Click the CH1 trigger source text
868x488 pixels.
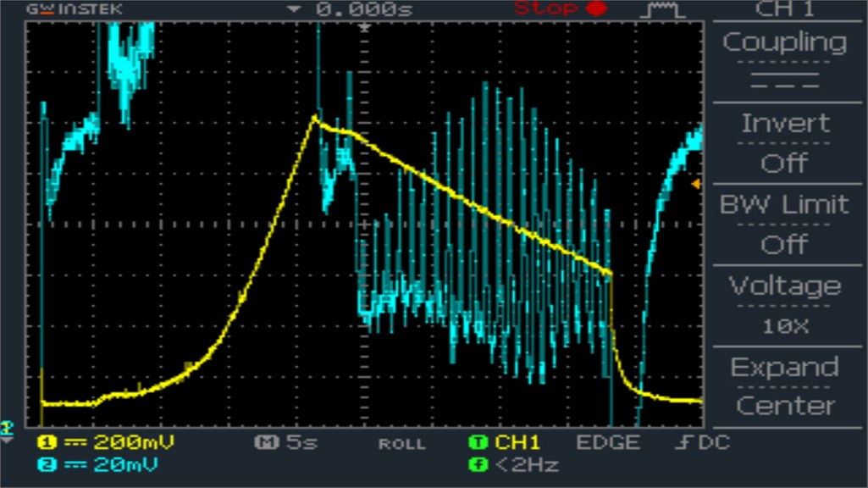coord(517,442)
